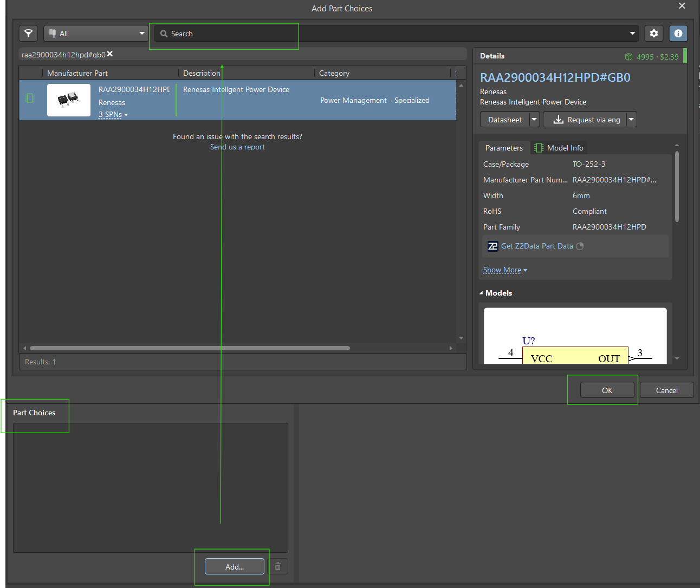Click the green component icon in result row
Image resolution: width=700 pixels, height=588 pixels.
30,98
